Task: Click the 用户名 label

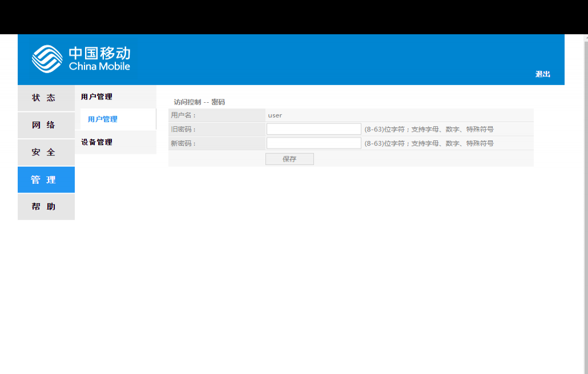Action: pos(183,115)
